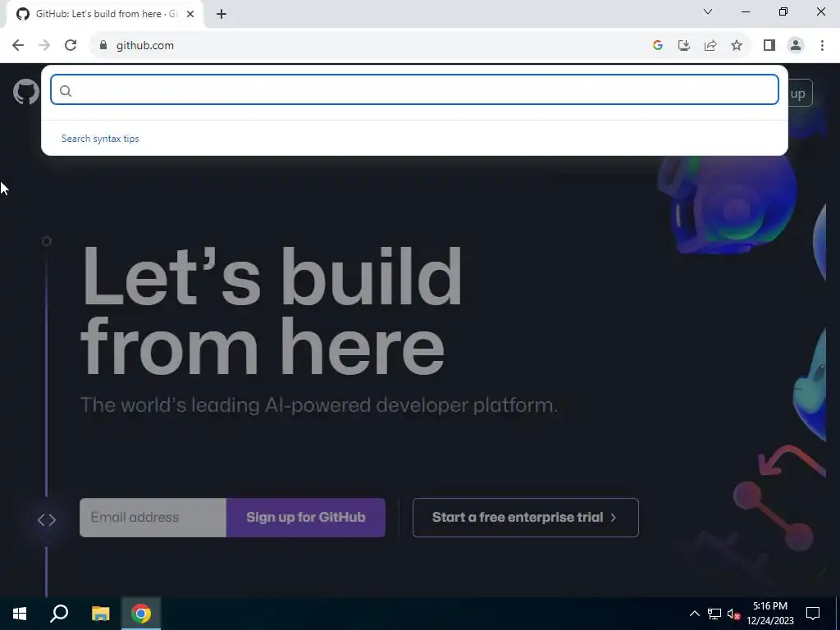
Task: Bookmark this tab with the star
Action: 737,46
